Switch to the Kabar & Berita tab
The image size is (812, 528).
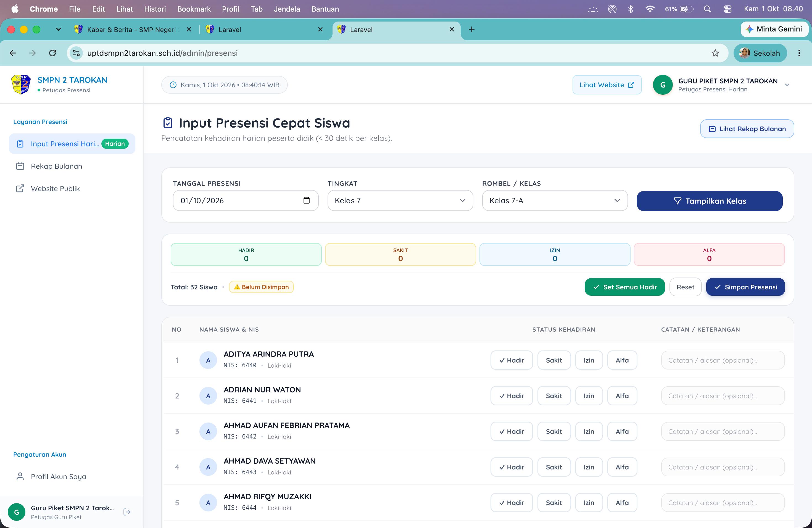coord(132,30)
